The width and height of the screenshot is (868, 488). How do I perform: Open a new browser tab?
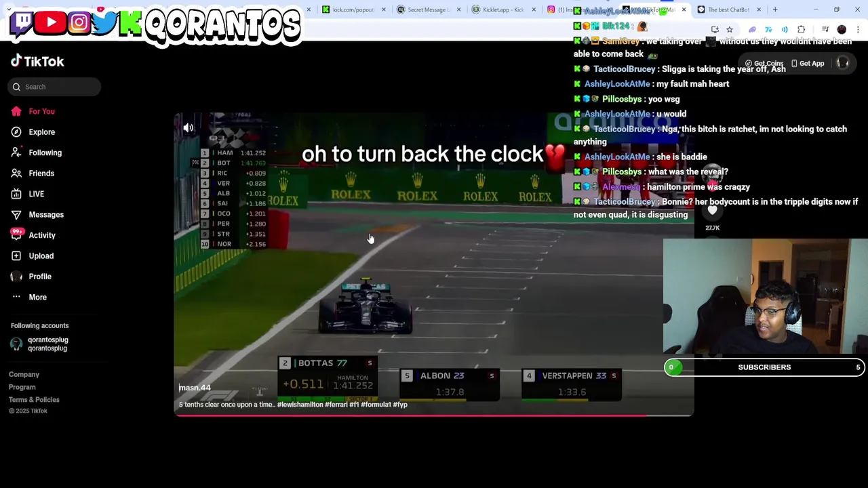(x=776, y=9)
